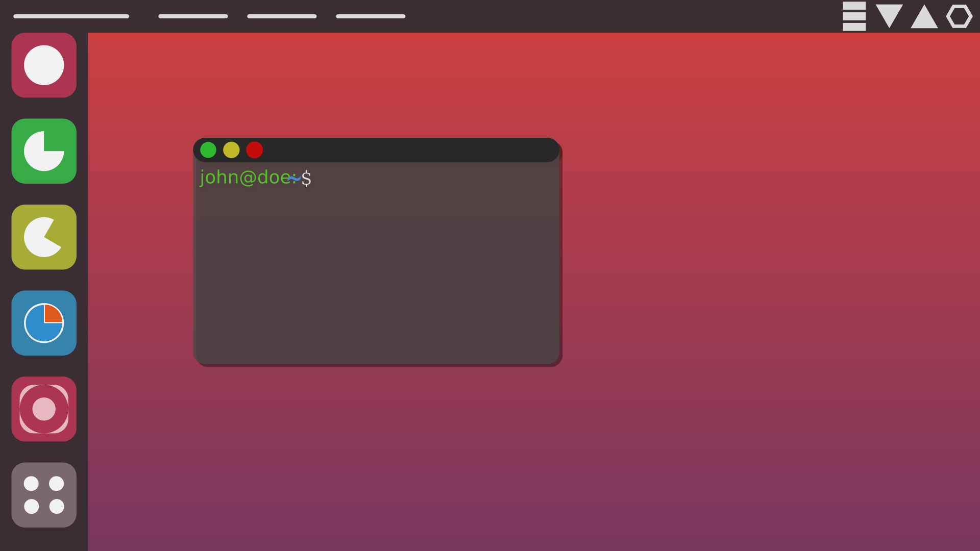This screenshot has width=980, height=551.
Task: Click the green button on the terminal titlebar
Action: (208, 149)
